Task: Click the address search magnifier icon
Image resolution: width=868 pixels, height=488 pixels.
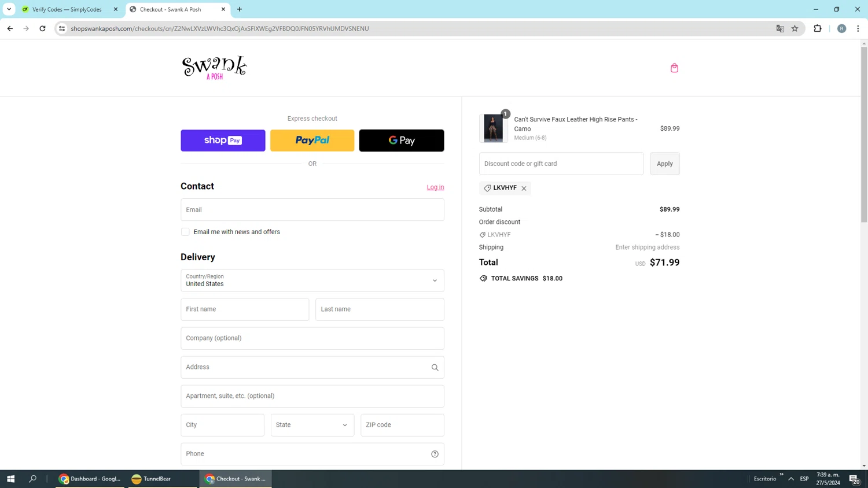Action: (x=435, y=367)
